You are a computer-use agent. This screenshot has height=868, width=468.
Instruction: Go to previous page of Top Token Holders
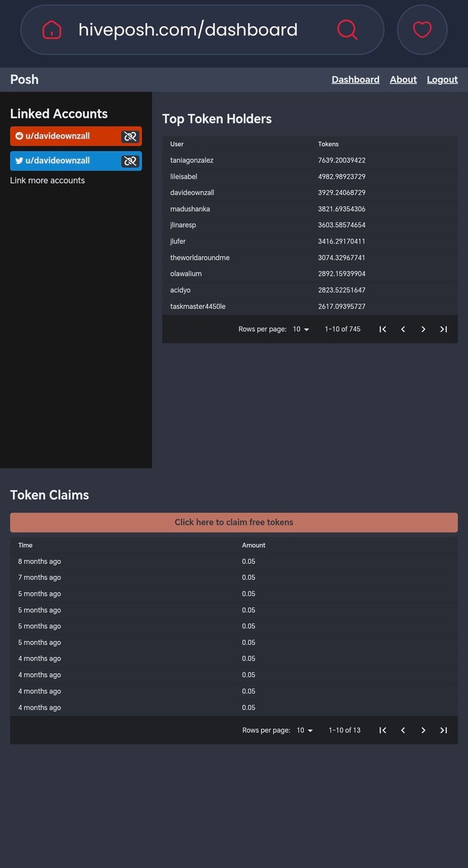point(403,329)
